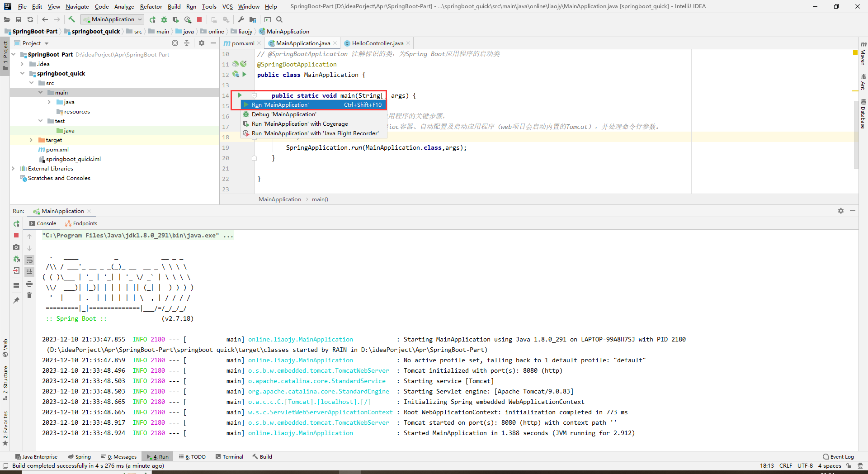Click the Save All toolbar icon
The width and height of the screenshot is (868, 474).
(19, 19)
